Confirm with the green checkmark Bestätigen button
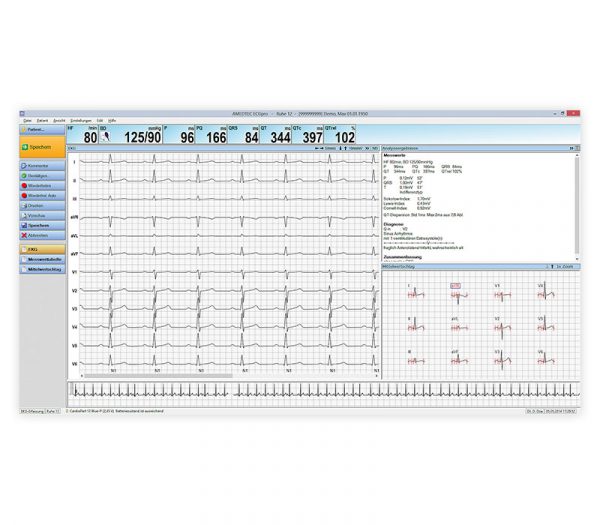Viewport: 600px width, 525px height. click(42, 176)
